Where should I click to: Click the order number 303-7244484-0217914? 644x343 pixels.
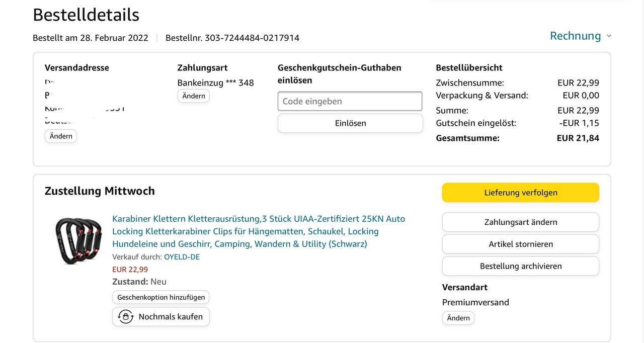pyautogui.click(x=252, y=38)
